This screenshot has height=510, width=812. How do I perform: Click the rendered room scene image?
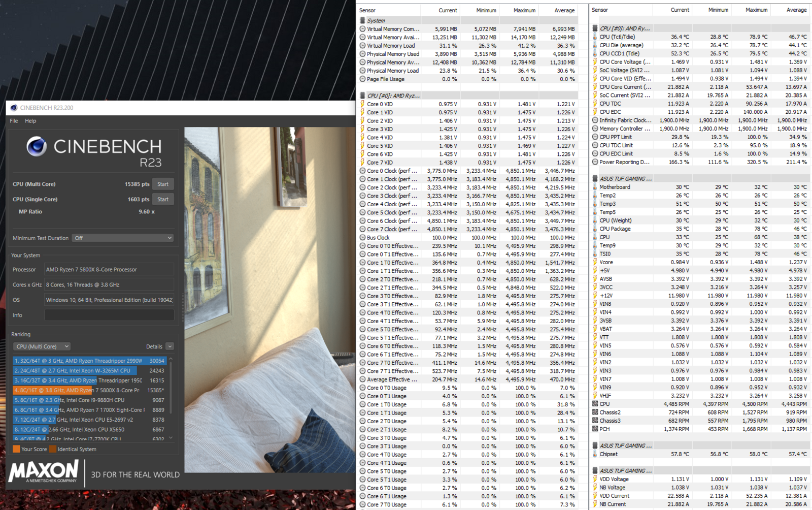269,300
